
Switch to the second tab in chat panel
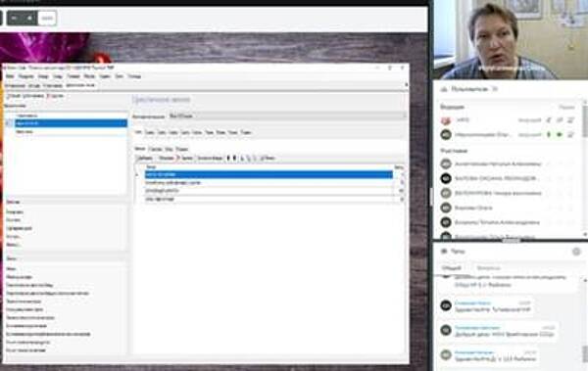[x=488, y=268]
